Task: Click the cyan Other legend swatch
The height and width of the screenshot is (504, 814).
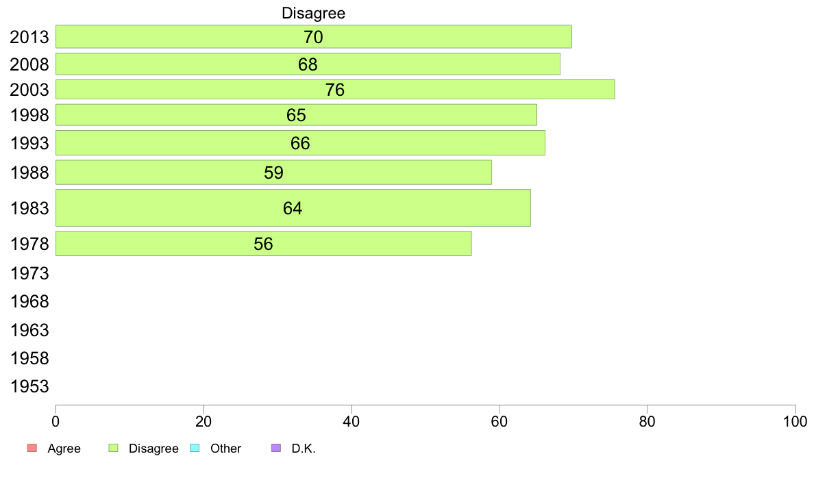Action: tap(195, 448)
